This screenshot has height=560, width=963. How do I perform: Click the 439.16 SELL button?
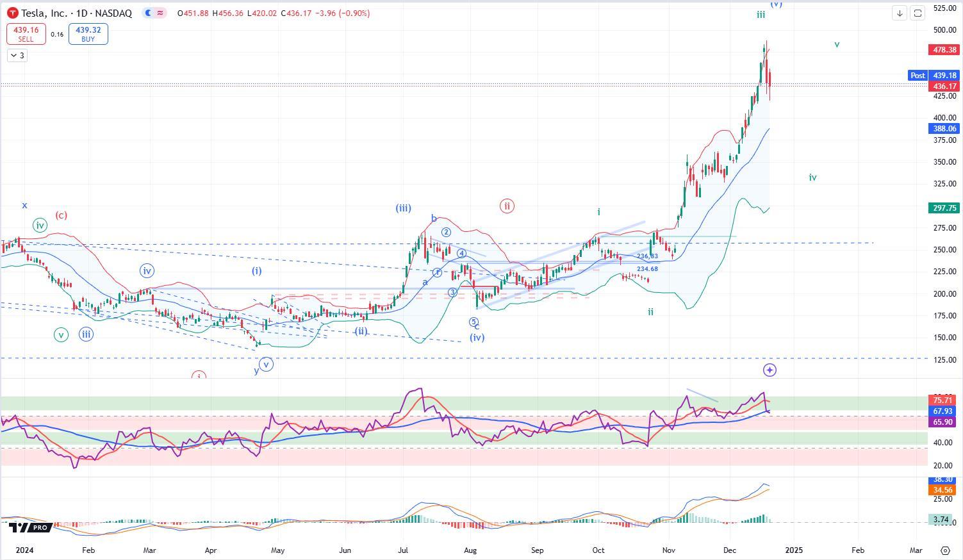[x=26, y=34]
